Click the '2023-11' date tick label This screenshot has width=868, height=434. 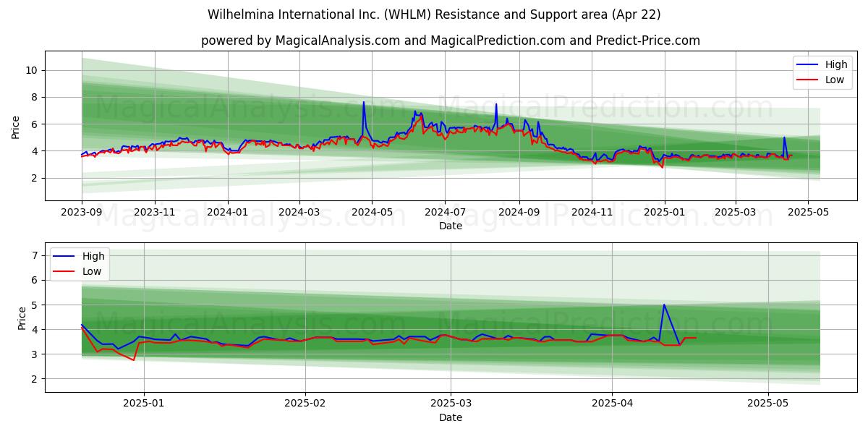[x=155, y=213]
